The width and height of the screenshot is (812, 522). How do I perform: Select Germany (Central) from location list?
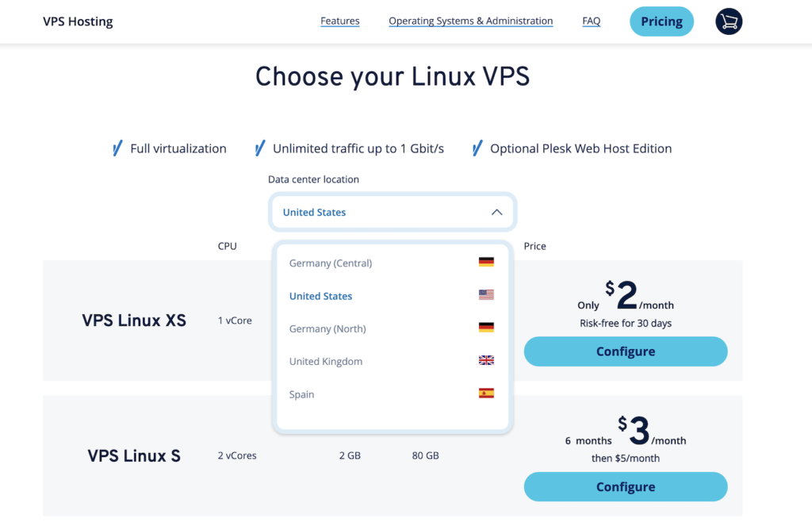point(331,263)
